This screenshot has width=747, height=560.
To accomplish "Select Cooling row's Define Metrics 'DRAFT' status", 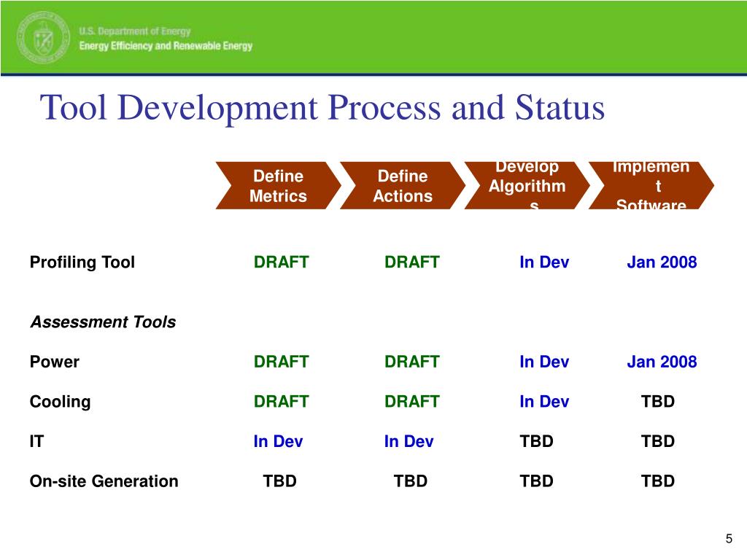I will point(281,402).
